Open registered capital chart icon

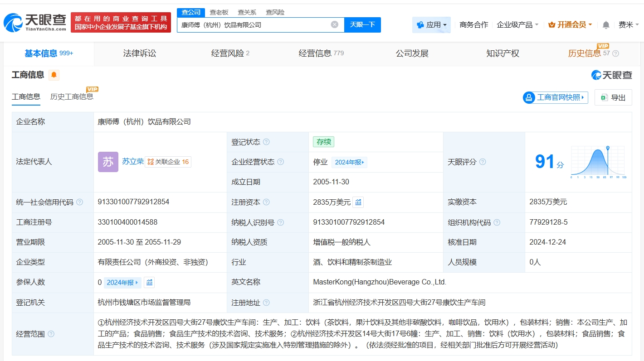pos(358,202)
